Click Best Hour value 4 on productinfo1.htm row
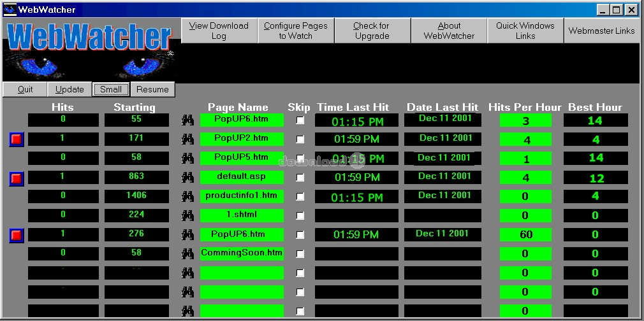 click(596, 196)
